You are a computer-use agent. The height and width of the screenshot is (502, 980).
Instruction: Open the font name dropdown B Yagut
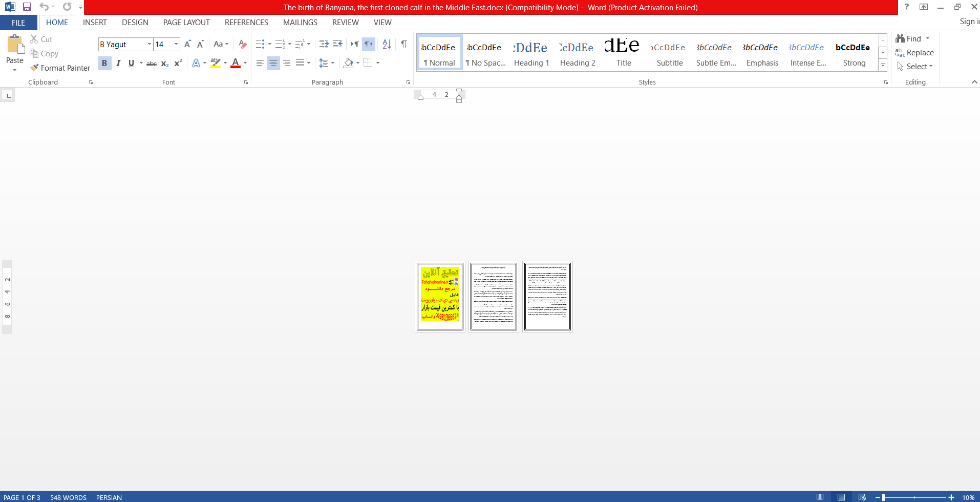tap(150, 44)
